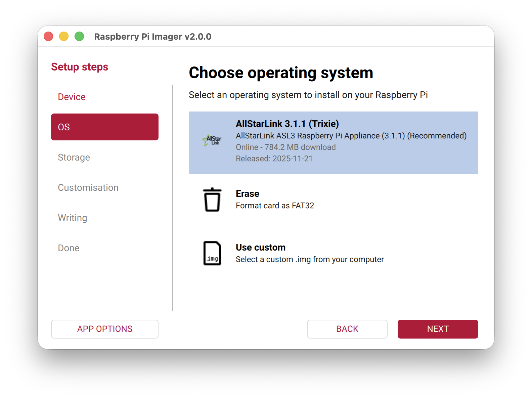Screen dimensions: 532x399
Task: Select the highlighted OS step
Action: coord(104,127)
